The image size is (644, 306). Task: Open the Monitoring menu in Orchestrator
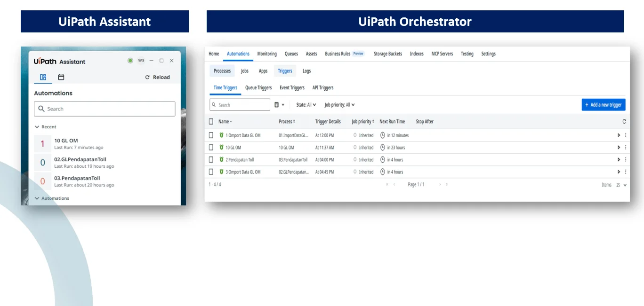tap(267, 54)
